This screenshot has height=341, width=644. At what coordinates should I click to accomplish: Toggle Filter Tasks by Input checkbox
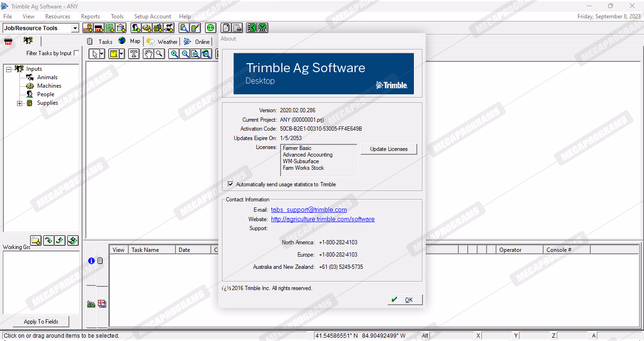click(x=77, y=53)
